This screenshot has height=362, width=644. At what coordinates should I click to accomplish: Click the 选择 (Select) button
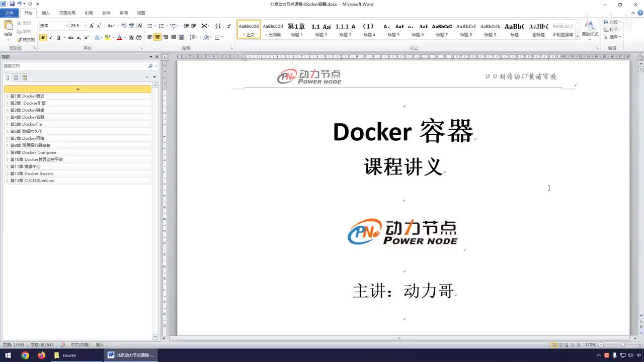point(612,37)
